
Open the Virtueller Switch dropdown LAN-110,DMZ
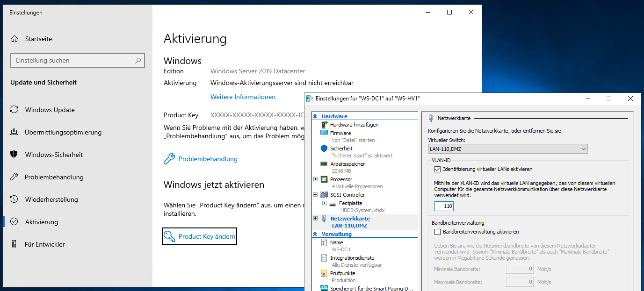(x=508, y=149)
